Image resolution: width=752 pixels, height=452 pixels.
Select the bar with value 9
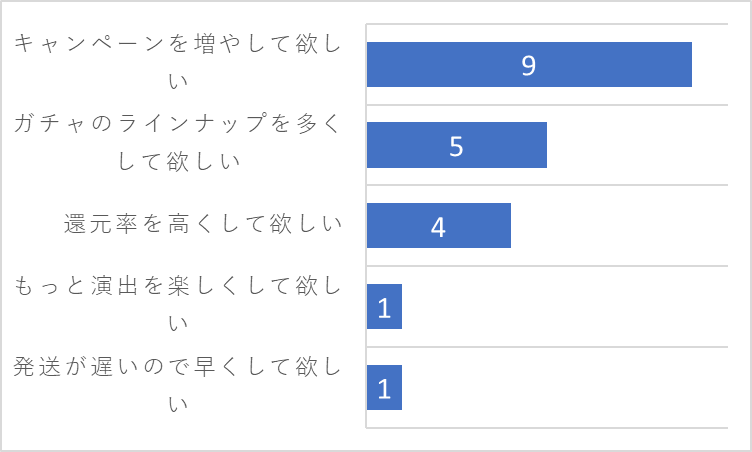[529, 64]
